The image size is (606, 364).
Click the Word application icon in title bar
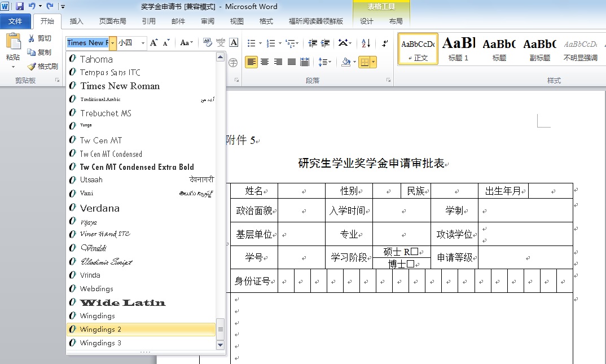pyautogui.click(x=5, y=6)
